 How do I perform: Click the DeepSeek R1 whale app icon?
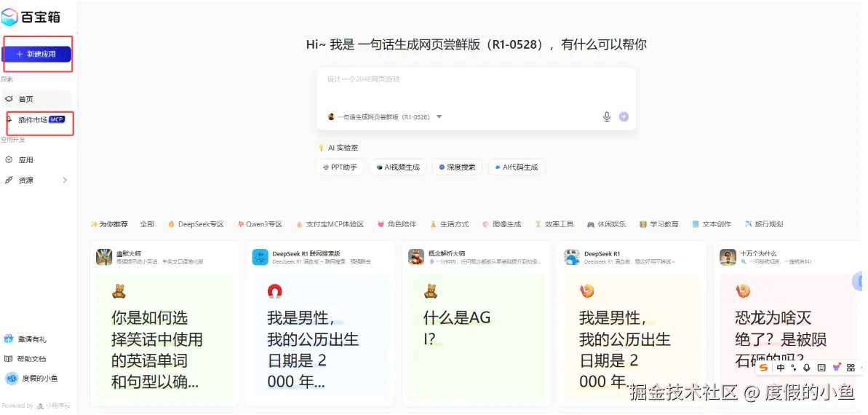pyautogui.click(x=572, y=257)
